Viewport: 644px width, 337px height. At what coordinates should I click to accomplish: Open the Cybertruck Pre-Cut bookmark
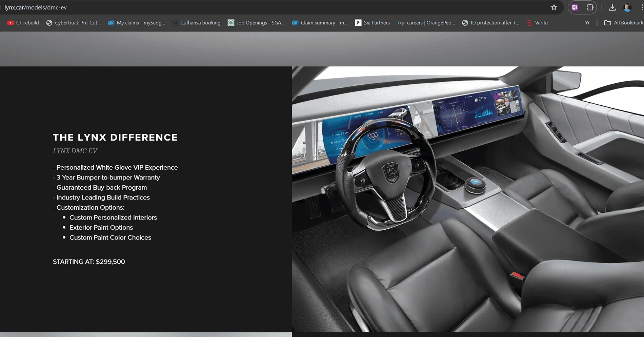point(74,23)
